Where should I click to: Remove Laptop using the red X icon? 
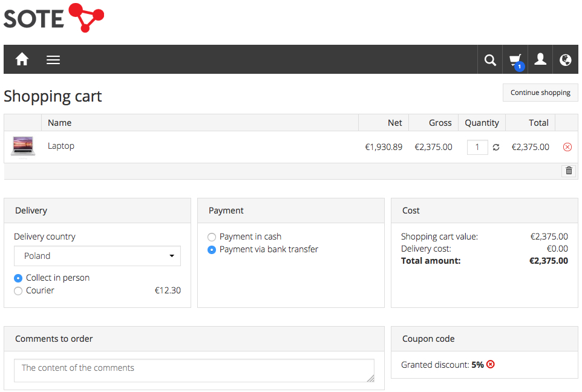click(x=567, y=147)
